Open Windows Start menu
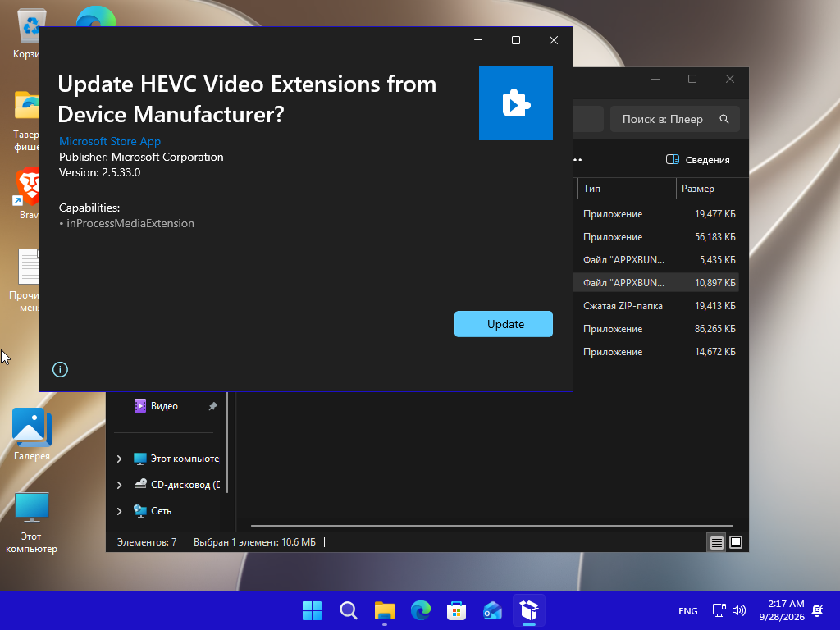The image size is (840, 630). [x=313, y=610]
